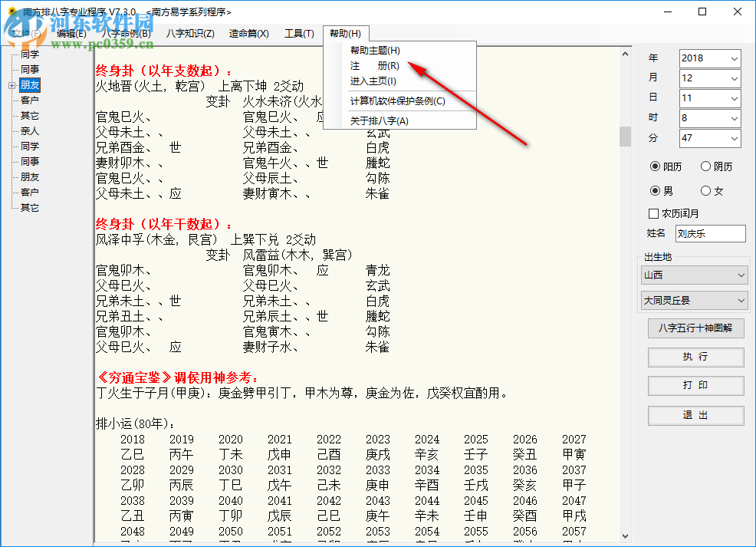Click the 注册(R) registration menu entry
756x547 pixels.
[375, 67]
